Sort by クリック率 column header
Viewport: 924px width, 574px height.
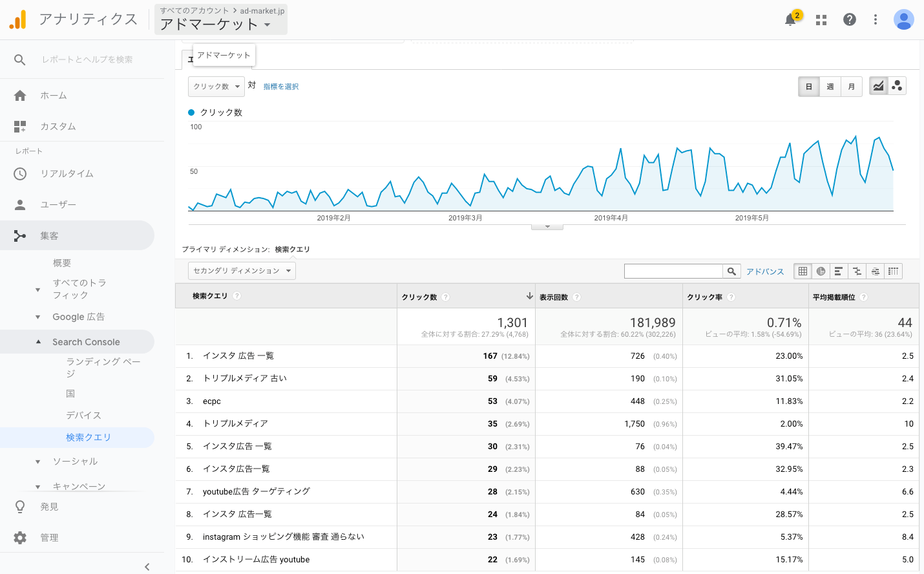(x=705, y=297)
